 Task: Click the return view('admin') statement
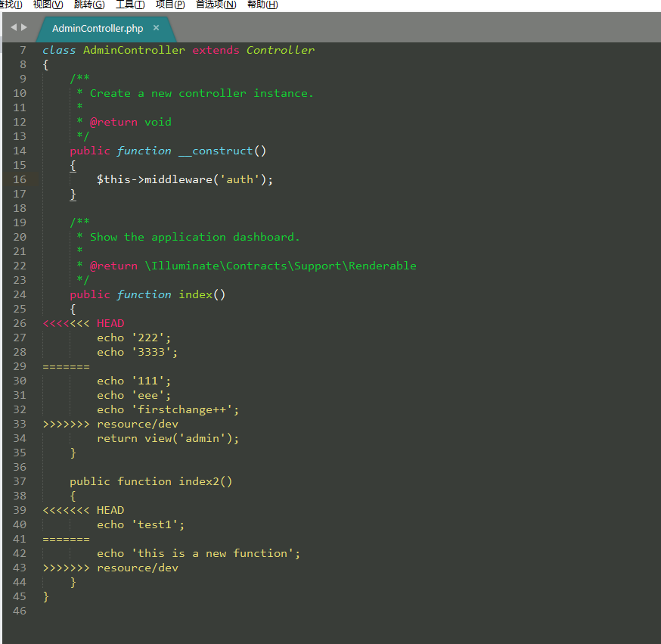coord(168,438)
